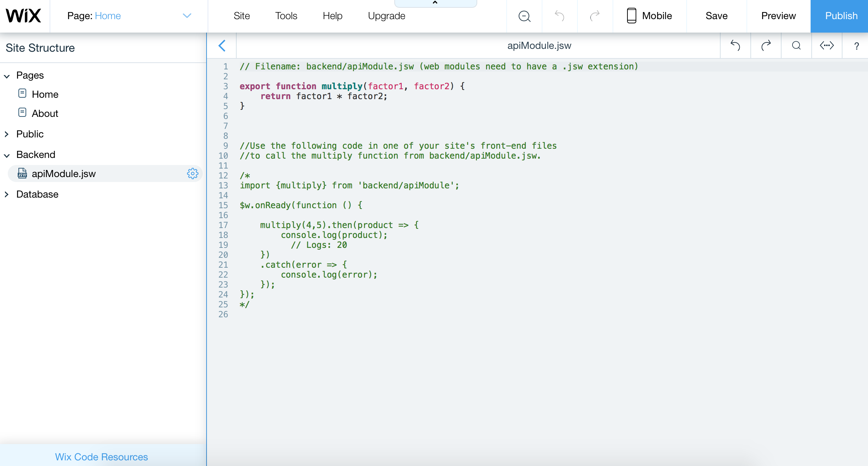Collapse the Backend section

(x=7, y=155)
